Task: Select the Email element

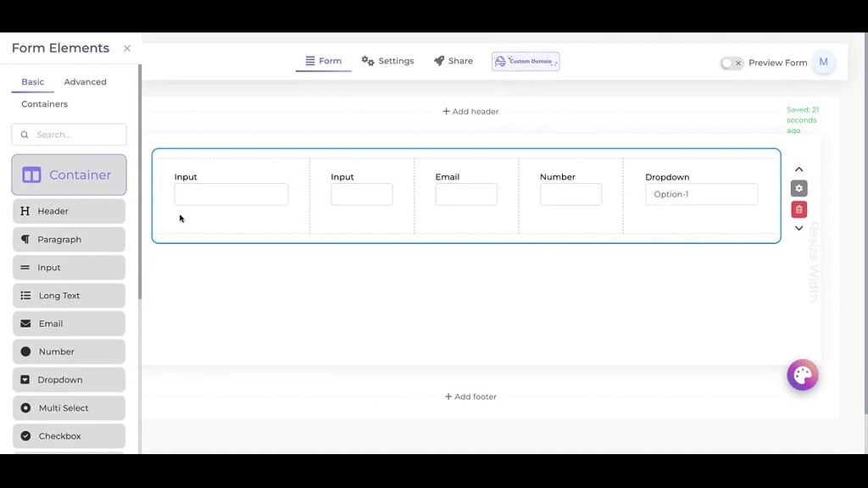Action: 68,323
